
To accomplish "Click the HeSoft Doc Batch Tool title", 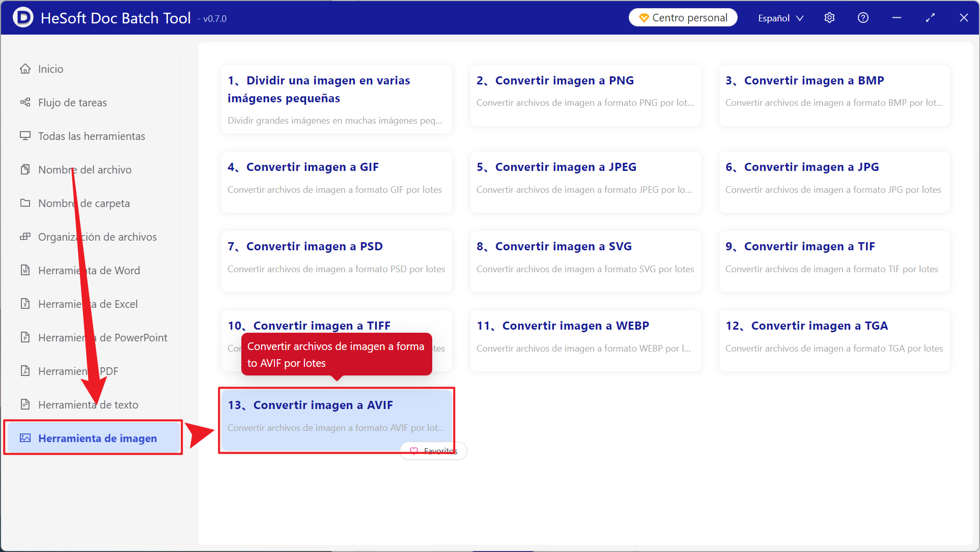I will 116,18.
